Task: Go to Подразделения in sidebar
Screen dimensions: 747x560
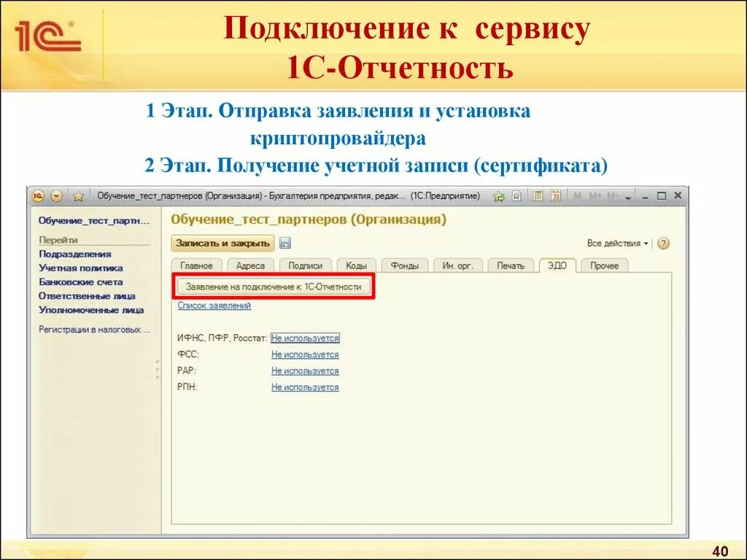Action: 75,254
